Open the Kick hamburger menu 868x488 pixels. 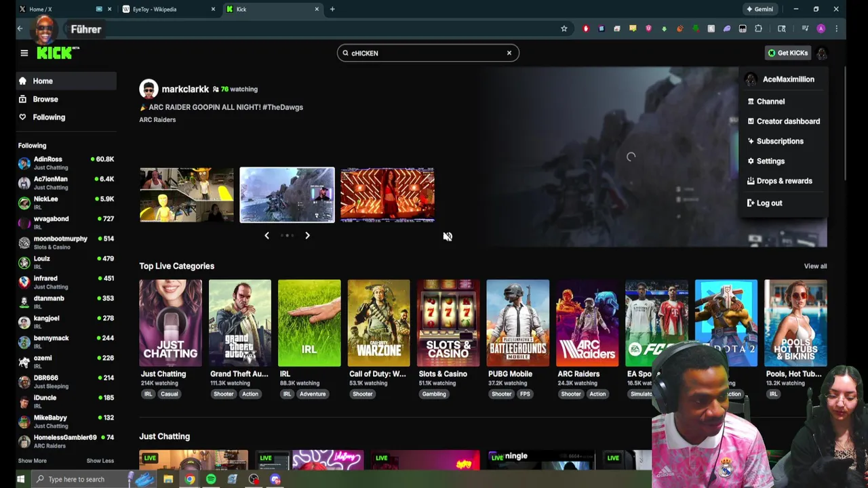tap(24, 53)
